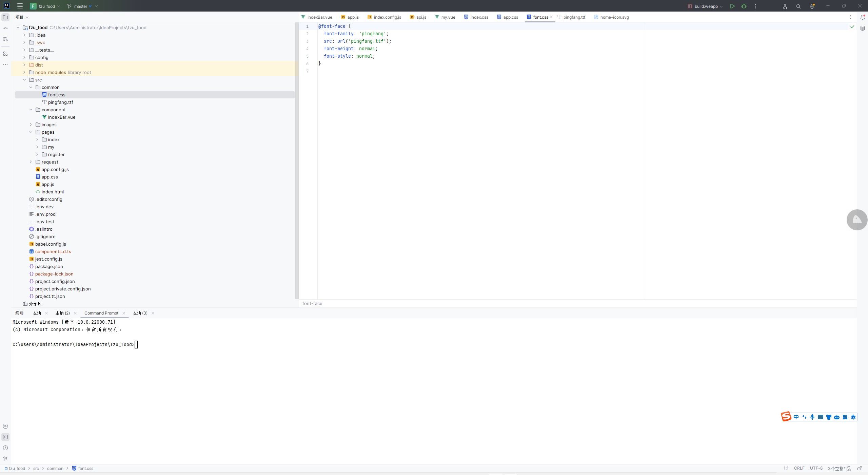
Task: Click the font-face editor breadcrumb
Action: pyautogui.click(x=312, y=303)
